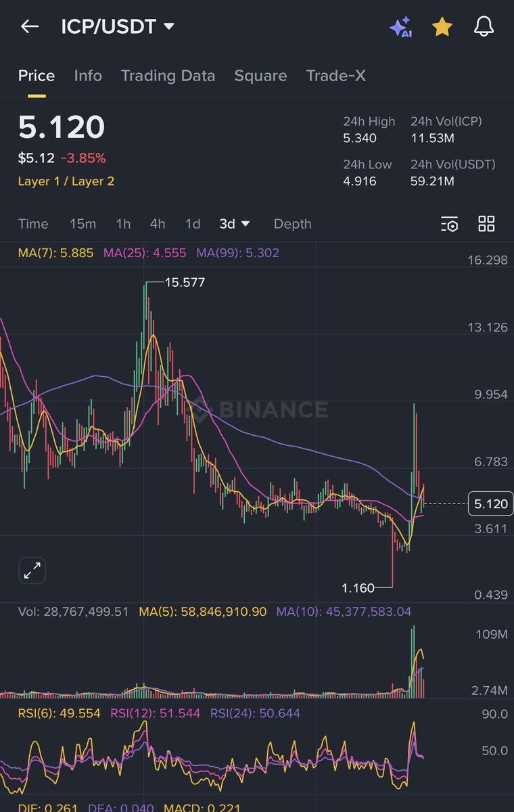The width and height of the screenshot is (514, 812).
Task: Select the 1h interval
Action: [123, 224]
